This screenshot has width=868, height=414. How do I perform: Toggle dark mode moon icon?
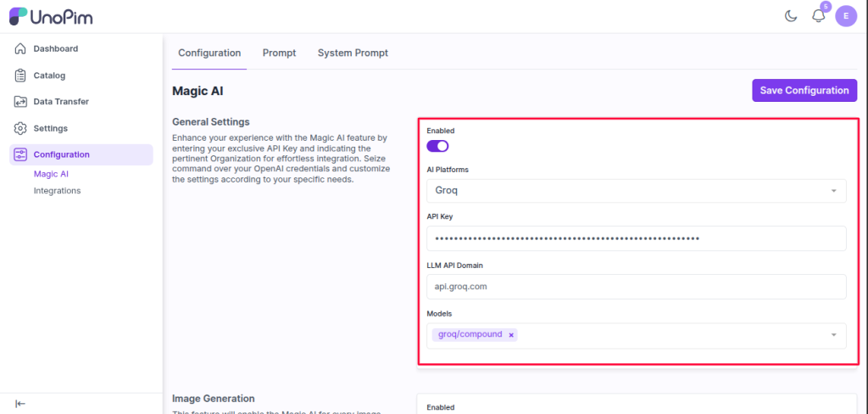point(790,16)
